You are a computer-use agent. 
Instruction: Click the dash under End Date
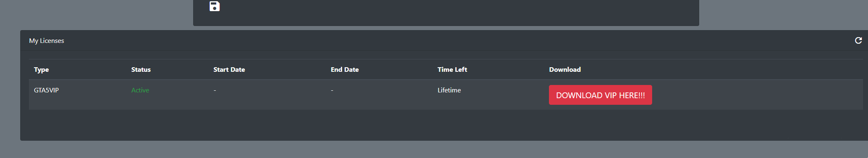[x=332, y=90]
